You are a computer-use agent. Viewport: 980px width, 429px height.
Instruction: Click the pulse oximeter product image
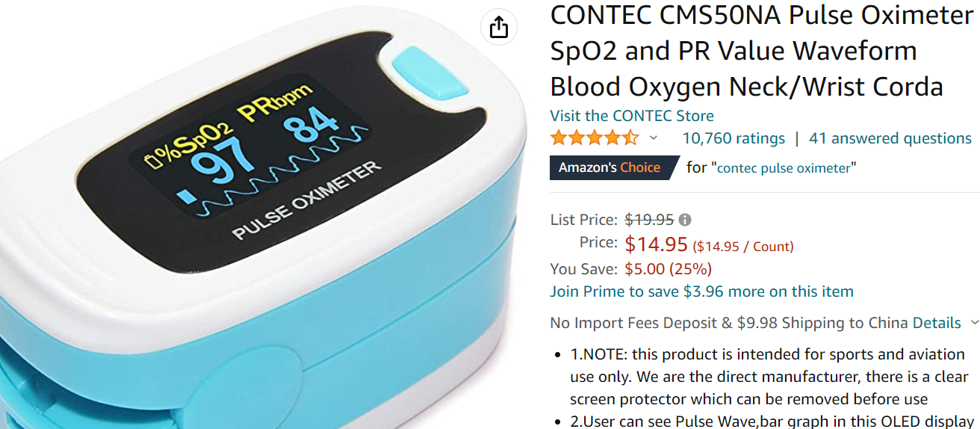point(263,214)
